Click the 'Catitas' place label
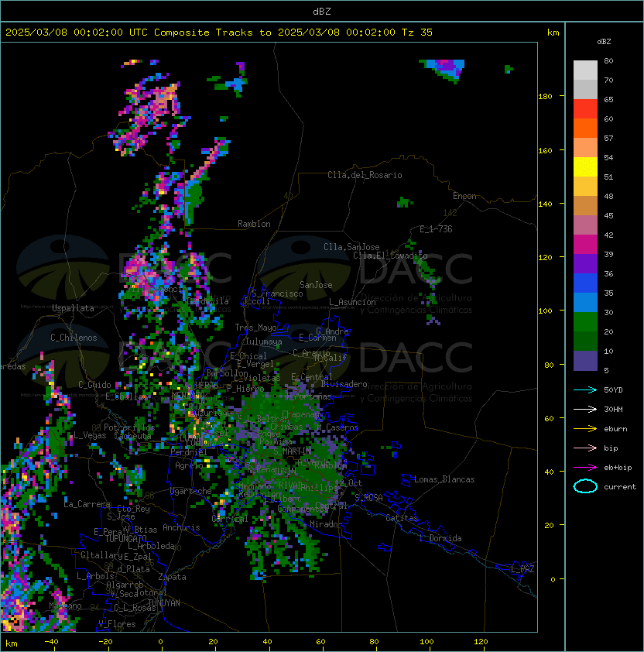This screenshot has height=652, width=644. click(402, 518)
